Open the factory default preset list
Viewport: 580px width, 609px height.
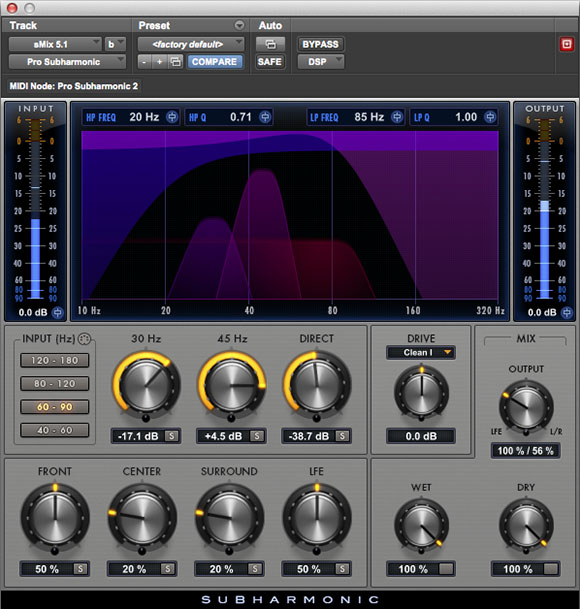coord(191,44)
